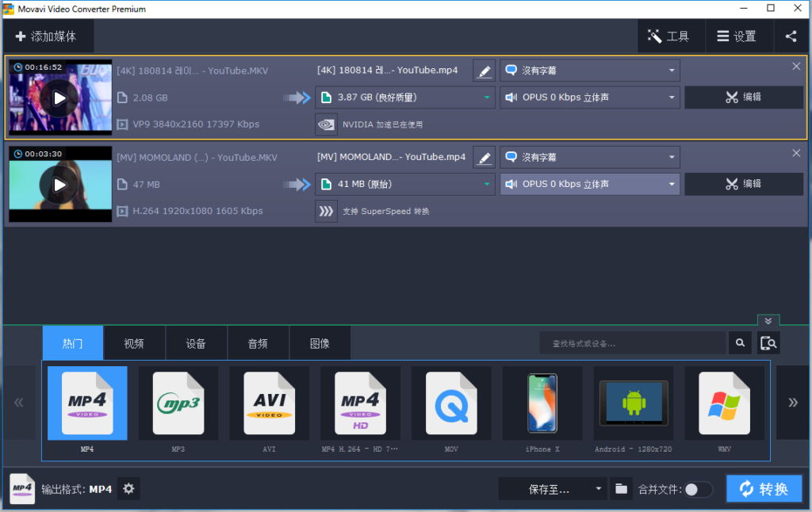Switch to the Audio (音频) tab
Image resolution: width=812 pixels, height=512 pixels.
258,342
